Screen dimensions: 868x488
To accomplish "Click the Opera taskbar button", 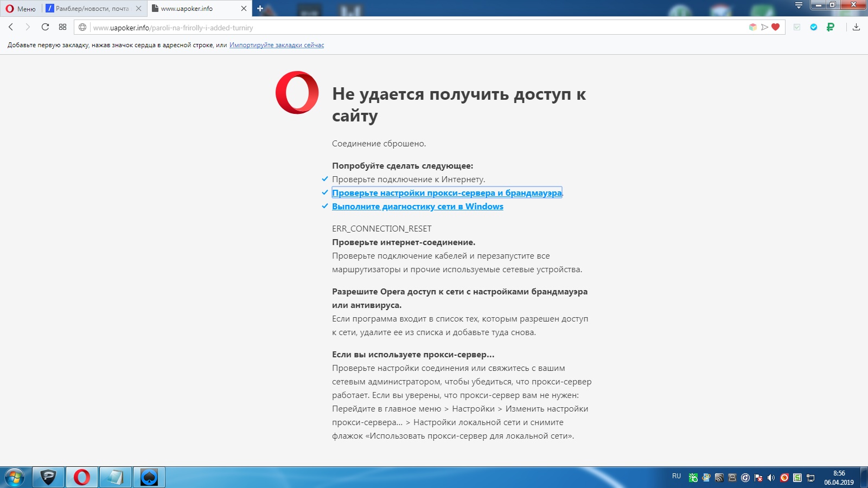I will point(82,478).
